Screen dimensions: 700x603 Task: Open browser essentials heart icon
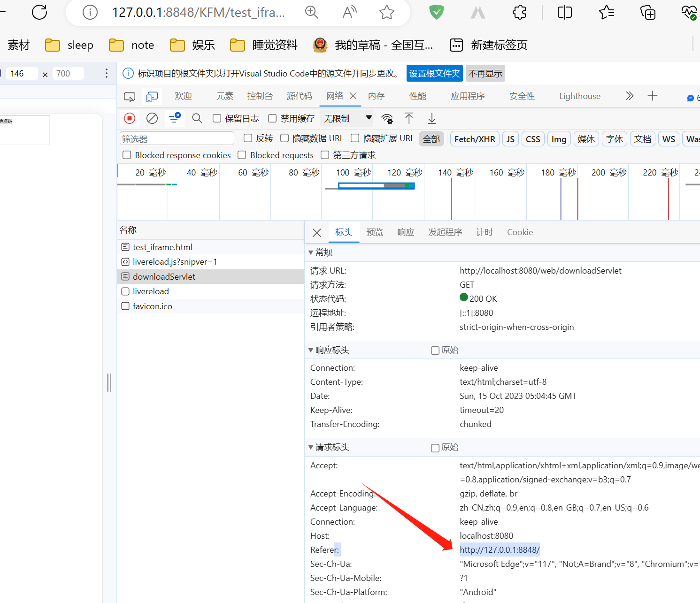[689, 12]
